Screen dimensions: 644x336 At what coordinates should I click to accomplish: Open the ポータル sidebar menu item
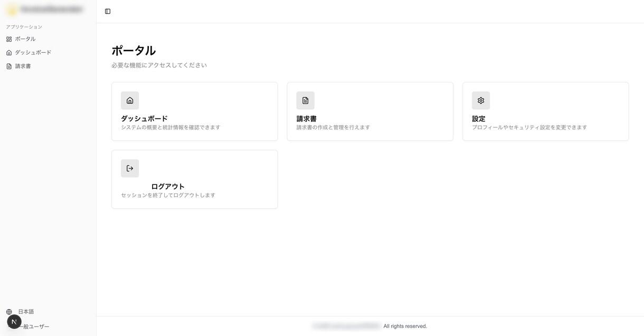(x=48, y=39)
